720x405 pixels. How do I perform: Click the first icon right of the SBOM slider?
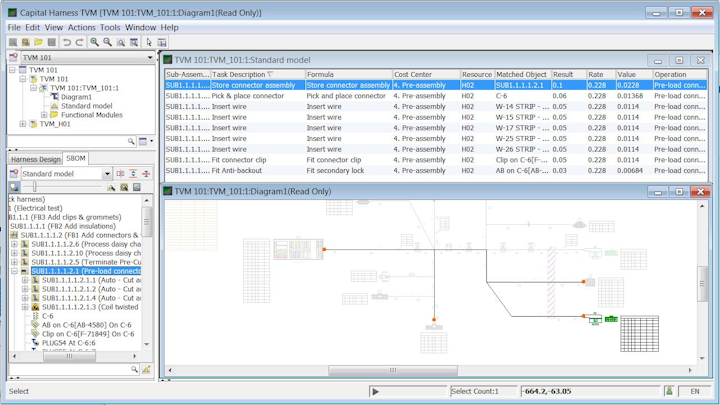(111, 187)
